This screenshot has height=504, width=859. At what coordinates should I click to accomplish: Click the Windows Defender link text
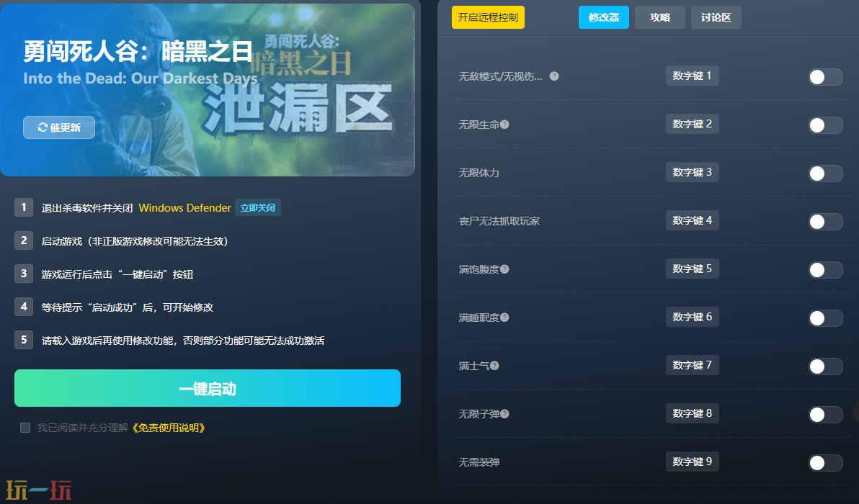pos(184,208)
